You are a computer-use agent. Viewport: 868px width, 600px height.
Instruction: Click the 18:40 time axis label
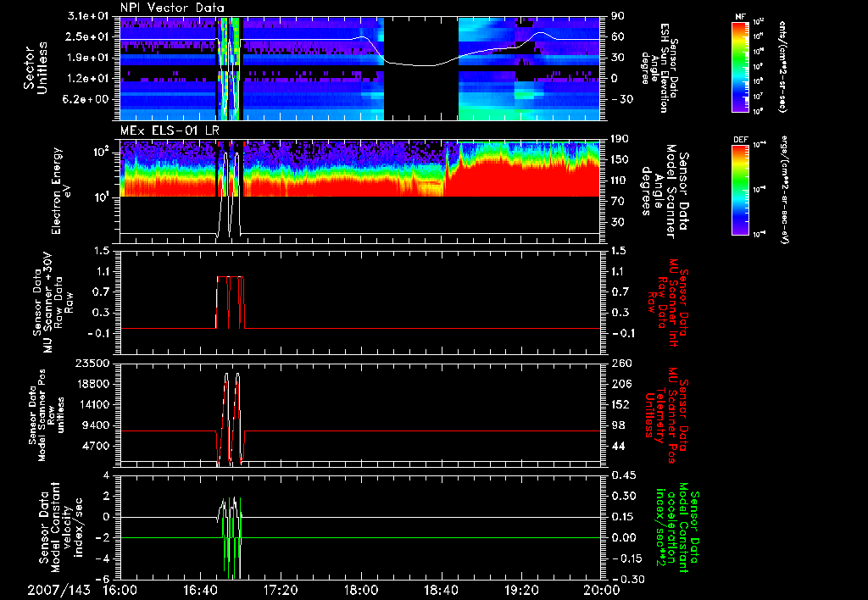click(x=441, y=591)
